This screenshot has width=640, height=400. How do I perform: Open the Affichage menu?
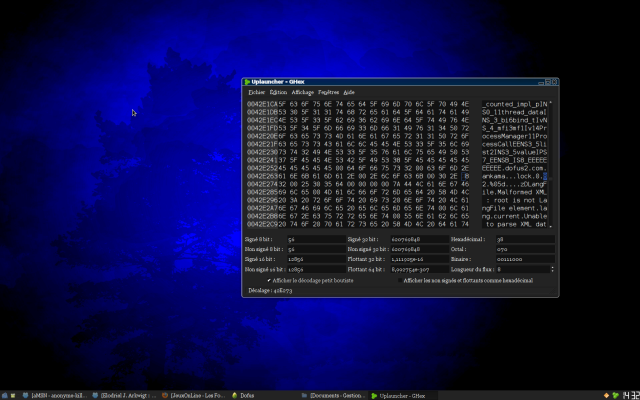tap(302, 92)
